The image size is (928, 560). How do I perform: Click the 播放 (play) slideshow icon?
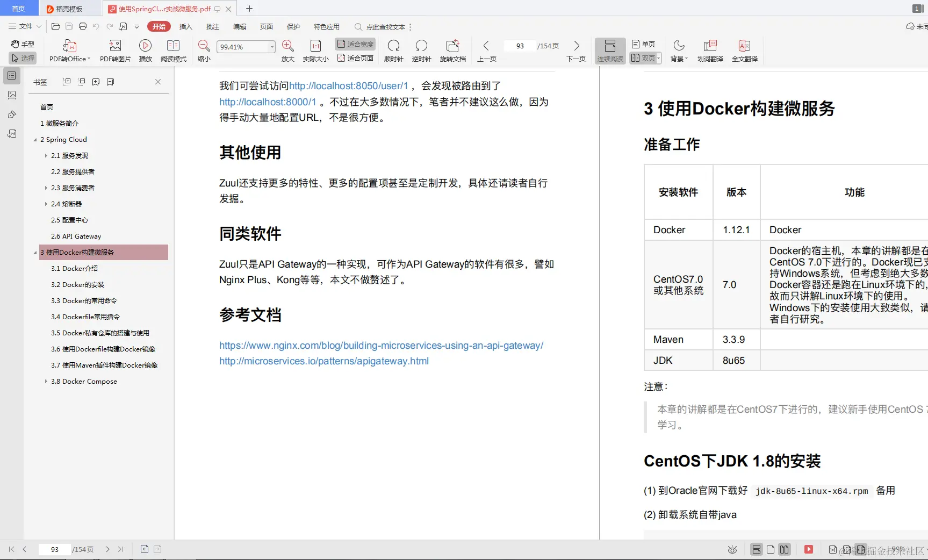(x=145, y=50)
